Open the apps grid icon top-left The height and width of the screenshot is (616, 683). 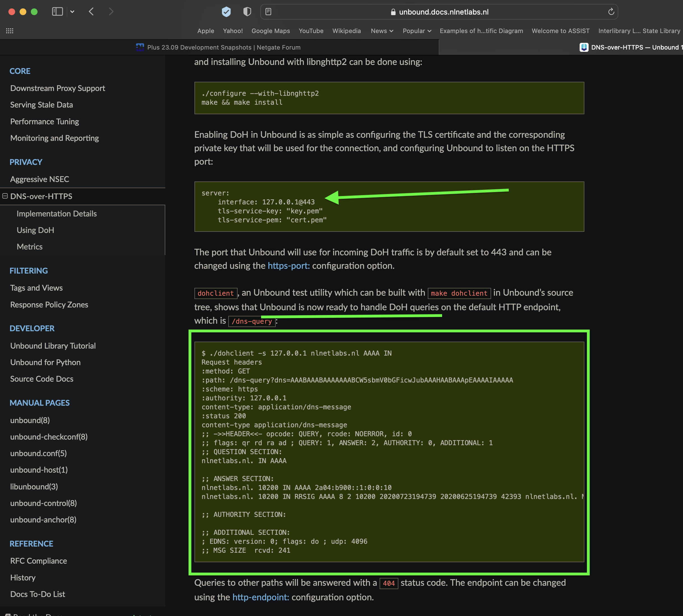point(10,31)
